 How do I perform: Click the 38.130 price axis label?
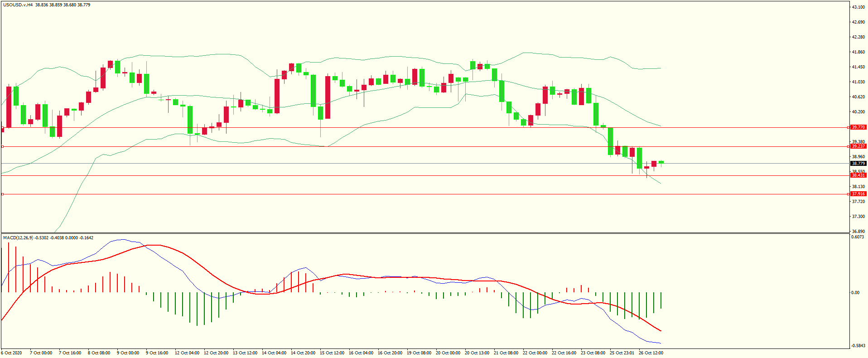pyautogui.click(x=858, y=187)
